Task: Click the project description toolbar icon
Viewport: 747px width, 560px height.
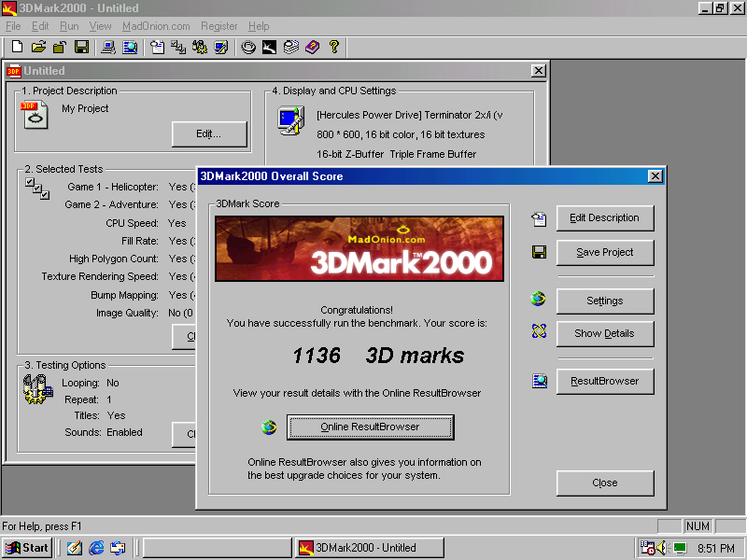Action: (x=157, y=47)
